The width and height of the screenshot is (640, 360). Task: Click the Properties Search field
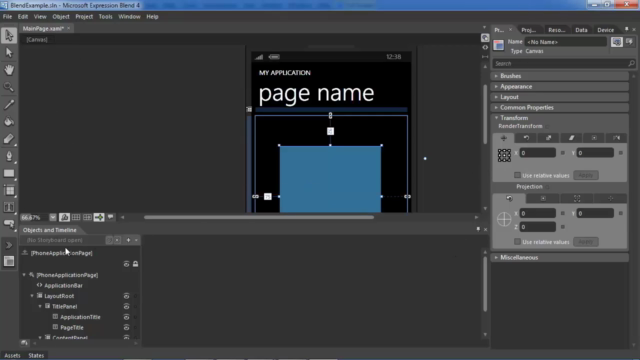(x=564, y=64)
